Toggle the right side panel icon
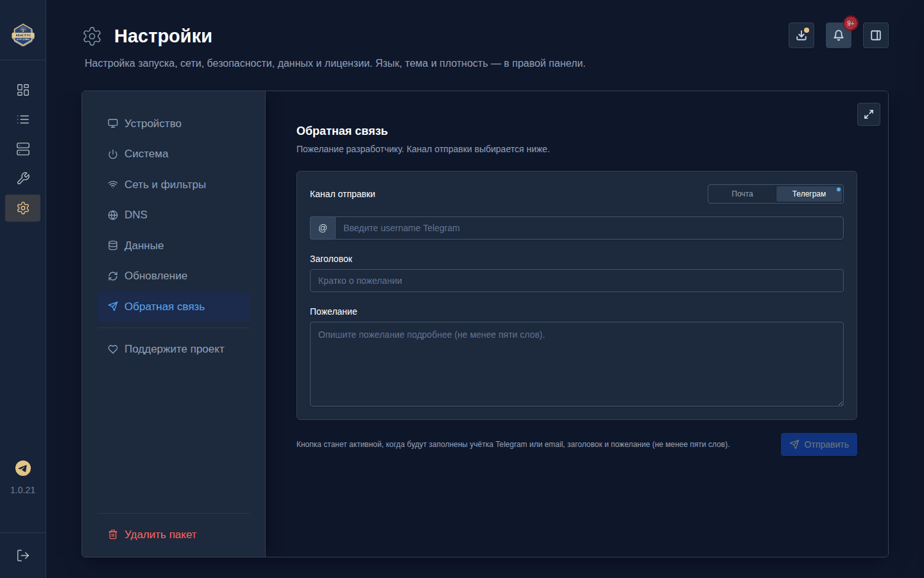The height and width of the screenshot is (578, 924). 876,35
